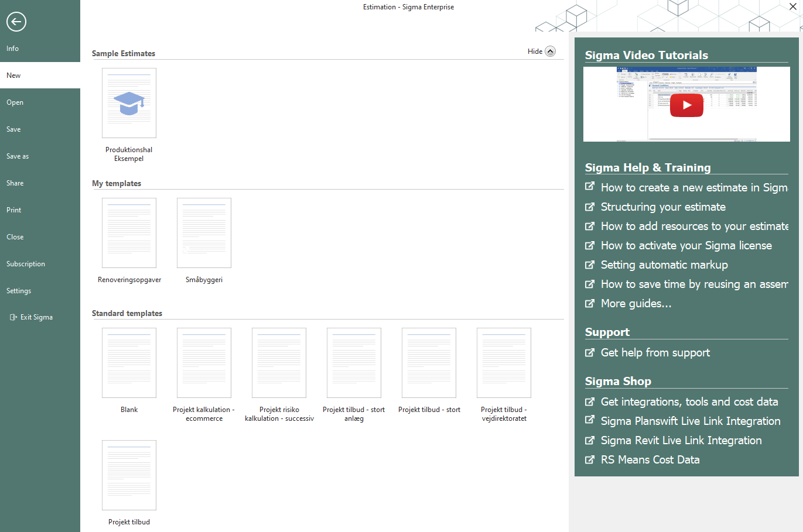Select the Renoveringsopgaver template thumbnail
The image size is (803, 532).
coord(129,233)
